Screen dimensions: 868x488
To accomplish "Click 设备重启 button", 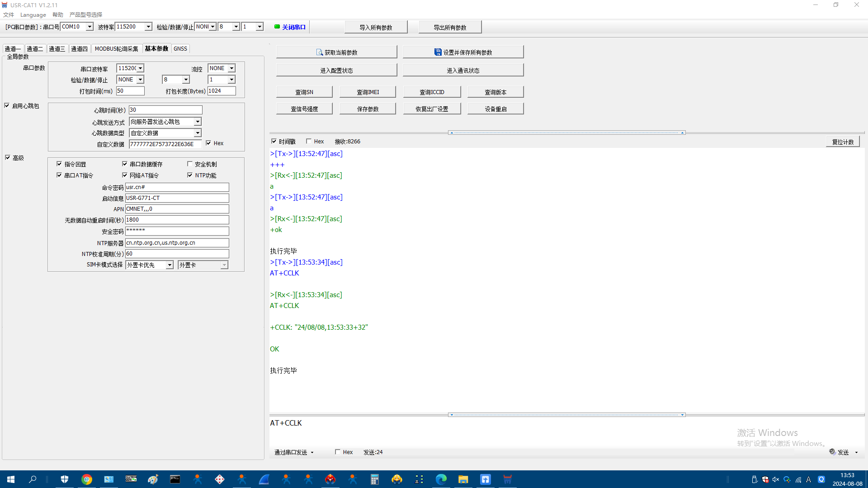I will (495, 109).
